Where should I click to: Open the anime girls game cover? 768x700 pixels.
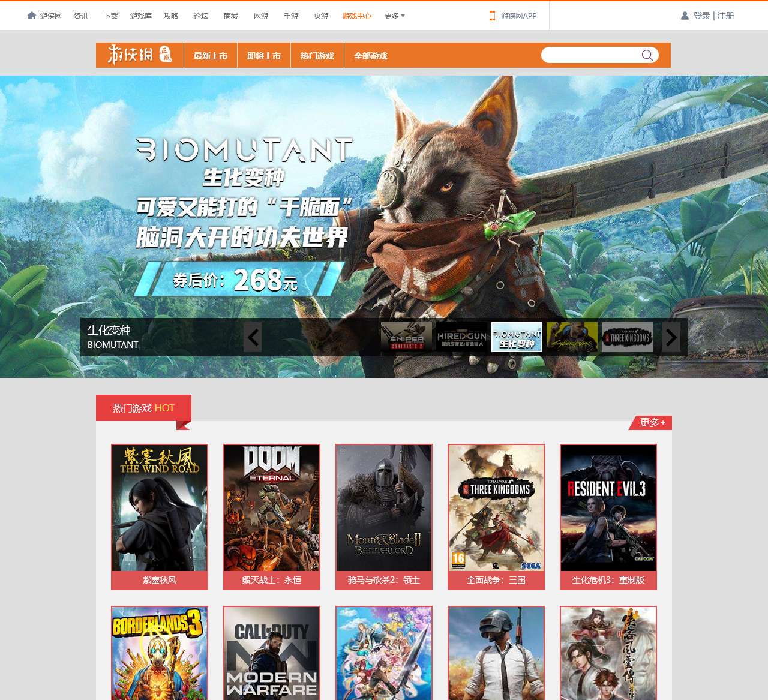click(x=384, y=653)
